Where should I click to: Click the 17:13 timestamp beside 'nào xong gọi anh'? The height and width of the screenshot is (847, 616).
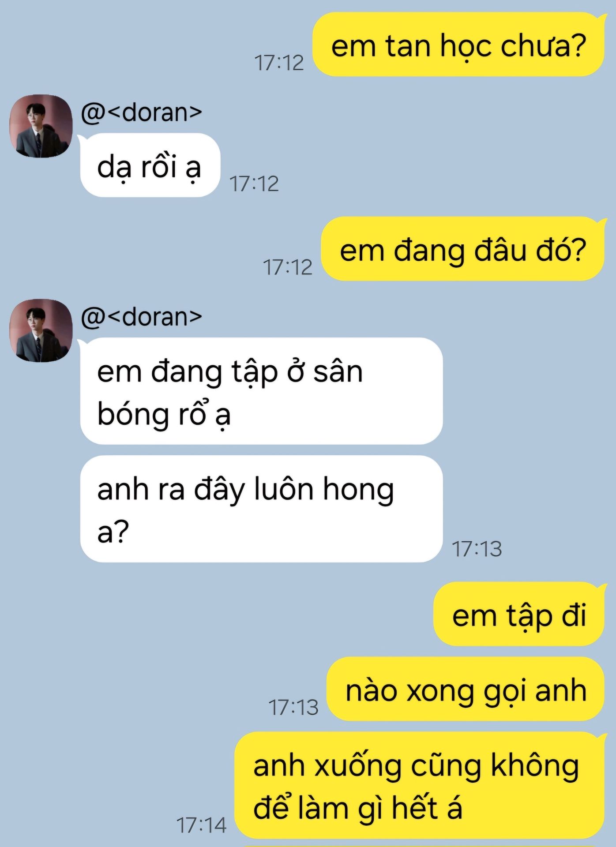(x=293, y=707)
